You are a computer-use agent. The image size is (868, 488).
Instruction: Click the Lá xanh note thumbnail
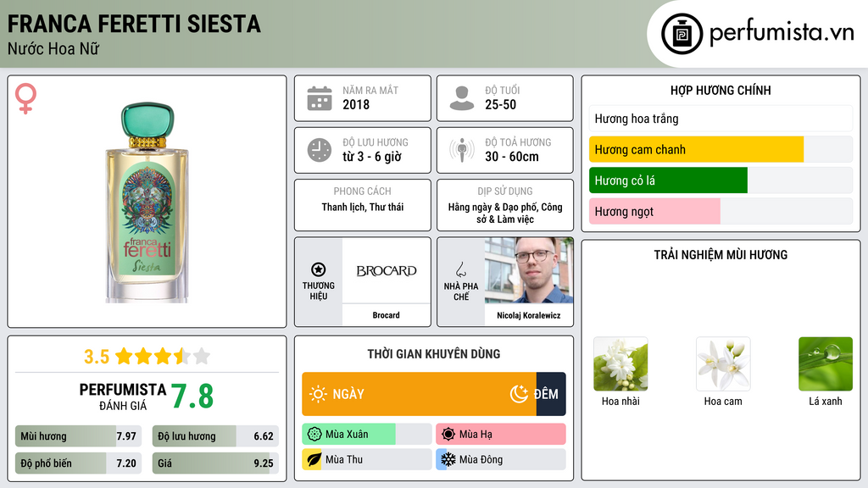826,364
